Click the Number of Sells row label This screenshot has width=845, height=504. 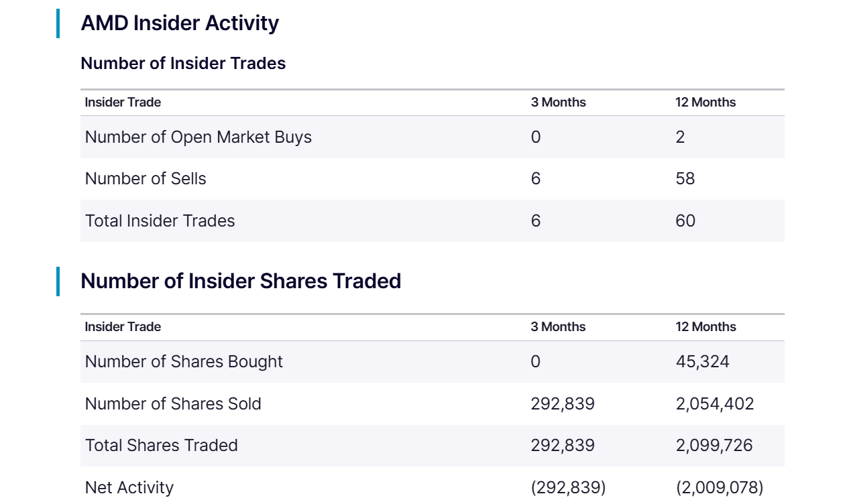point(146,179)
